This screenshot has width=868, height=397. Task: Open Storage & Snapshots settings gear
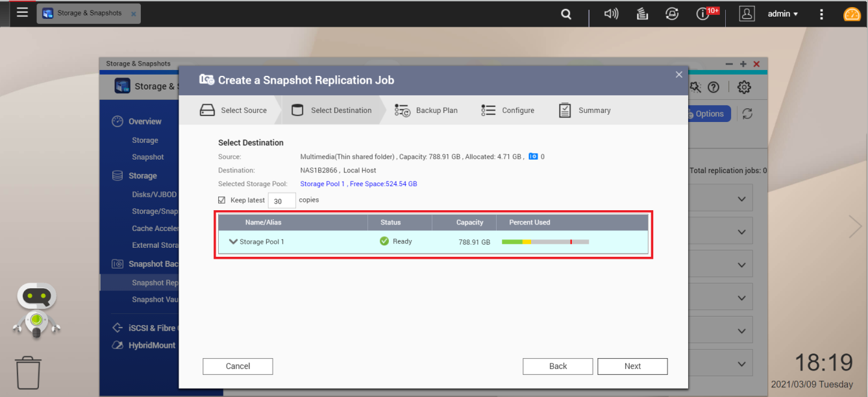(744, 87)
